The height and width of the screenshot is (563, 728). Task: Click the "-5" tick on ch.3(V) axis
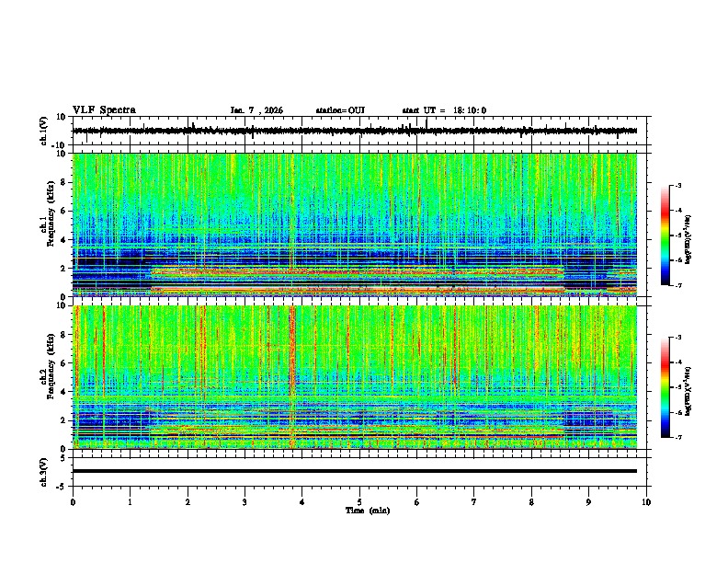(63, 487)
